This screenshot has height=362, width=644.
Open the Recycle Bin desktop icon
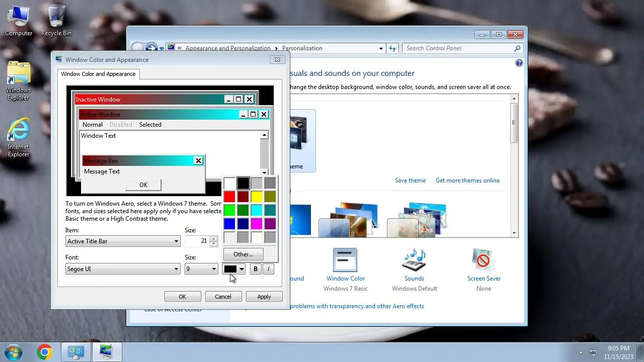coord(56,21)
